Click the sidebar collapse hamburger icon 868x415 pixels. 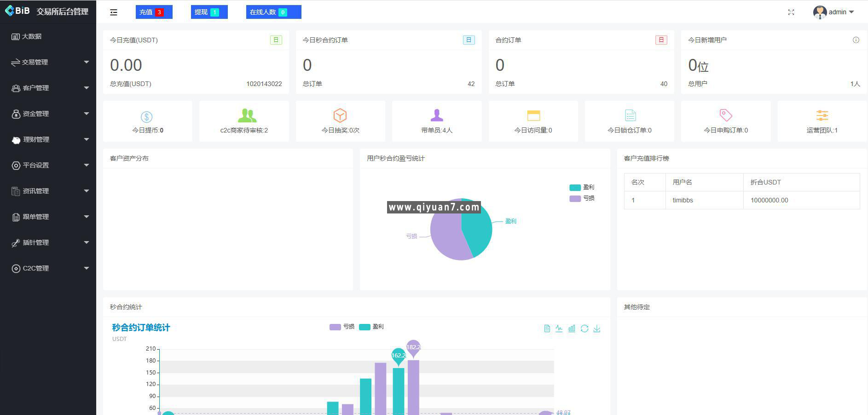click(114, 12)
